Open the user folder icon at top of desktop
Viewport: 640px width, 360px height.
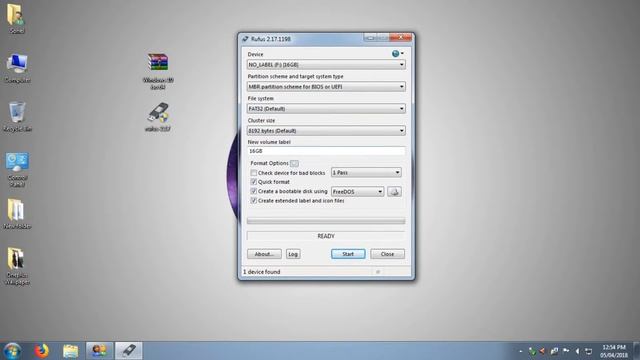coord(16,18)
